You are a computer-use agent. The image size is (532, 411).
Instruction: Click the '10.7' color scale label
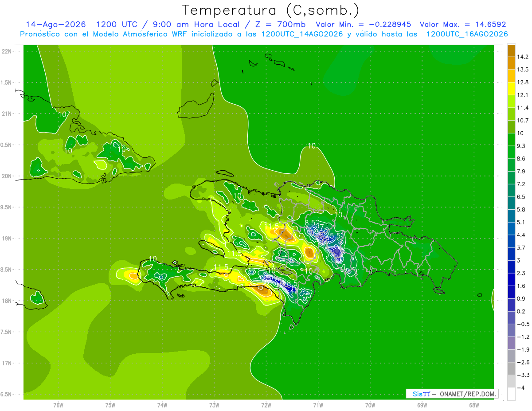click(x=523, y=121)
